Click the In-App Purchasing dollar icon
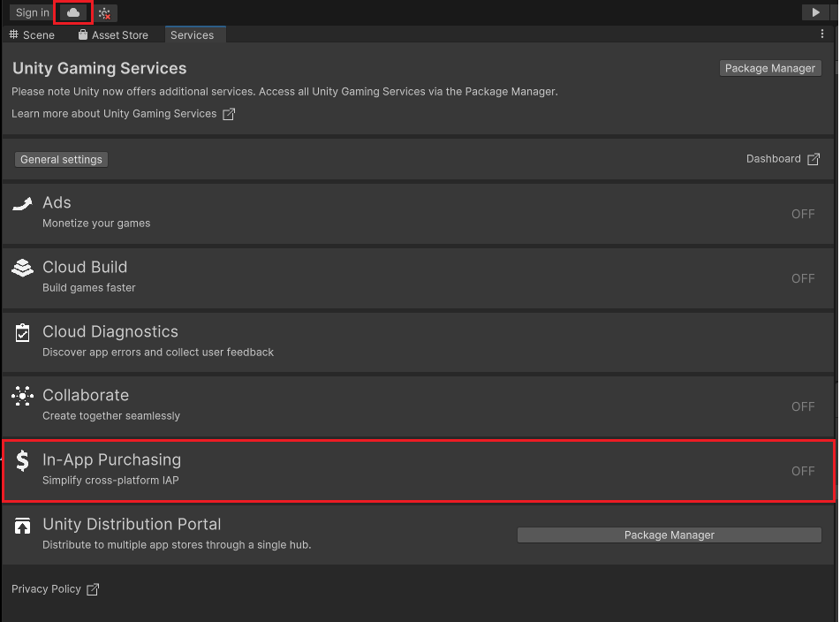 (22, 460)
